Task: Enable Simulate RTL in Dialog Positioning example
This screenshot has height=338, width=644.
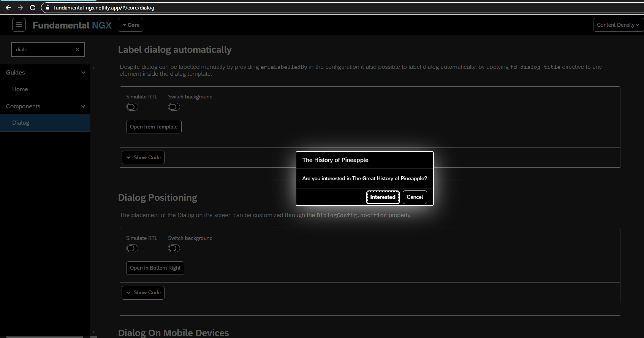Action: [132, 248]
